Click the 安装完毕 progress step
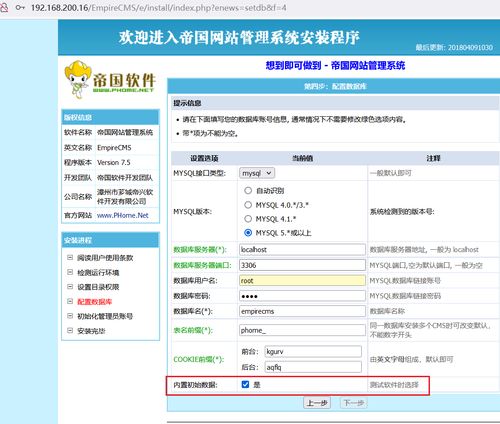This screenshot has width=500, height=424. tap(91, 331)
